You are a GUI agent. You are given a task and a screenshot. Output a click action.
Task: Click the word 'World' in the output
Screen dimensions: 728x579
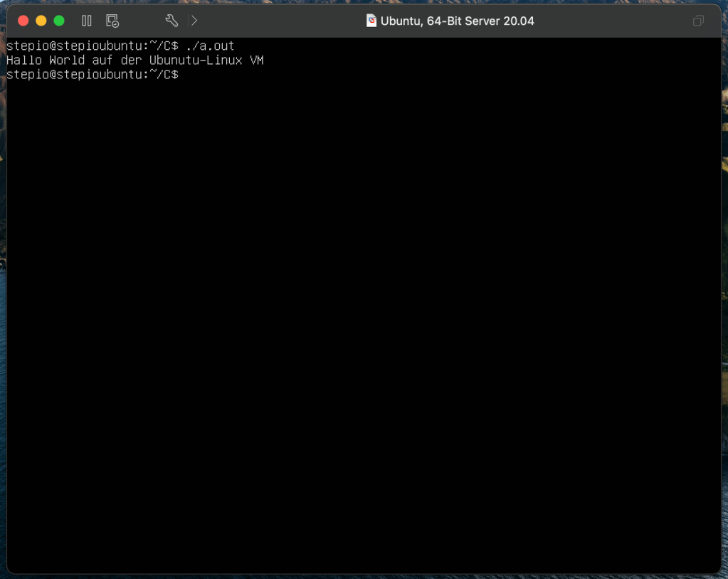(67, 61)
